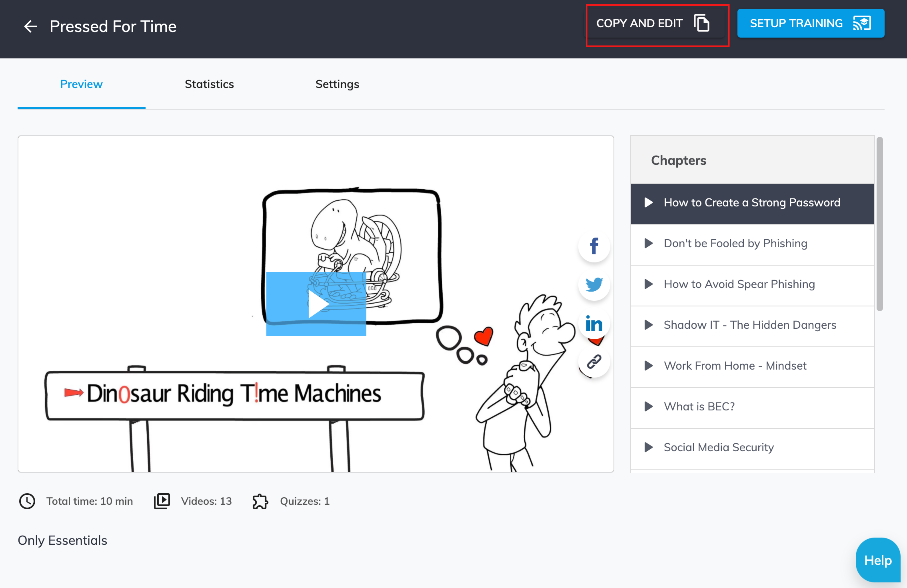This screenshot has width=907, height=588.
Task: Click the Videos: 13 text
Action: pyautogui.click(x=206, y=501)
